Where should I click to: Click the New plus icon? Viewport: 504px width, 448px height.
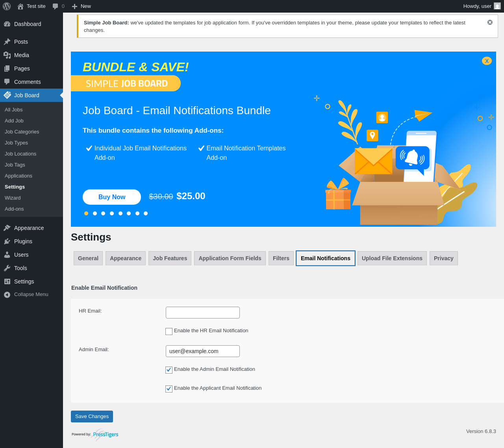pyautogui.click(x=74, y=6)
